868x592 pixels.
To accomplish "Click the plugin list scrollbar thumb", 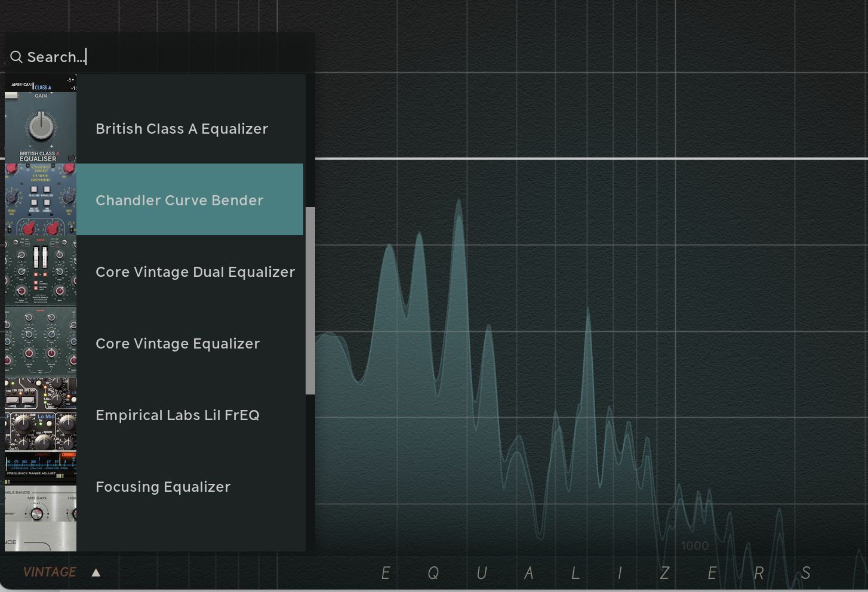I will click(310, 298).
